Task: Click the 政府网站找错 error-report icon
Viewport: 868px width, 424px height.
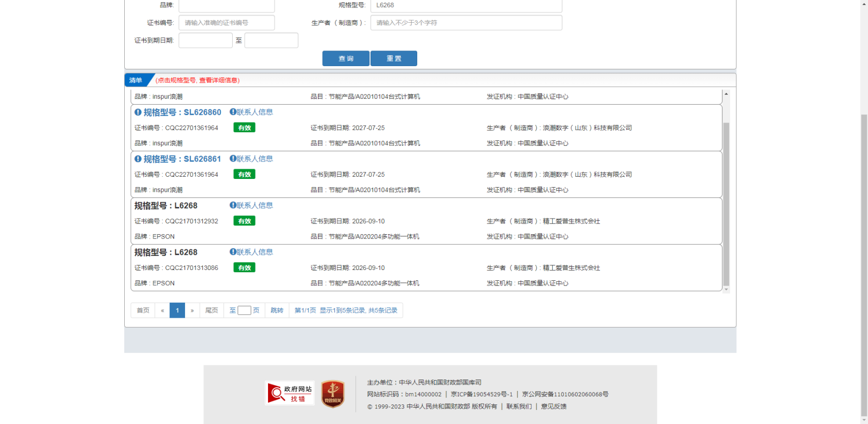Action: pos(290,393)
